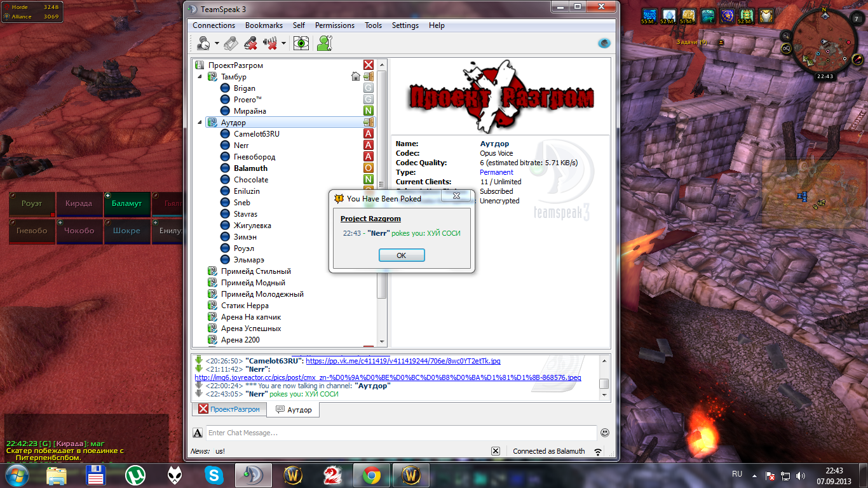The width and height of the screenshot is (868, 488).
Task: Toggle Mute Speakers in the toolbar
Action: 271,43
